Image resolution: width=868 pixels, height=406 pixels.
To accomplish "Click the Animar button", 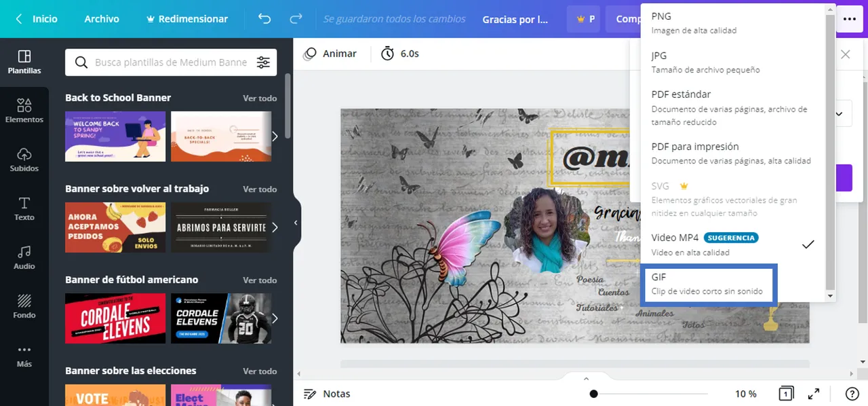I will [x=330, y=54].
